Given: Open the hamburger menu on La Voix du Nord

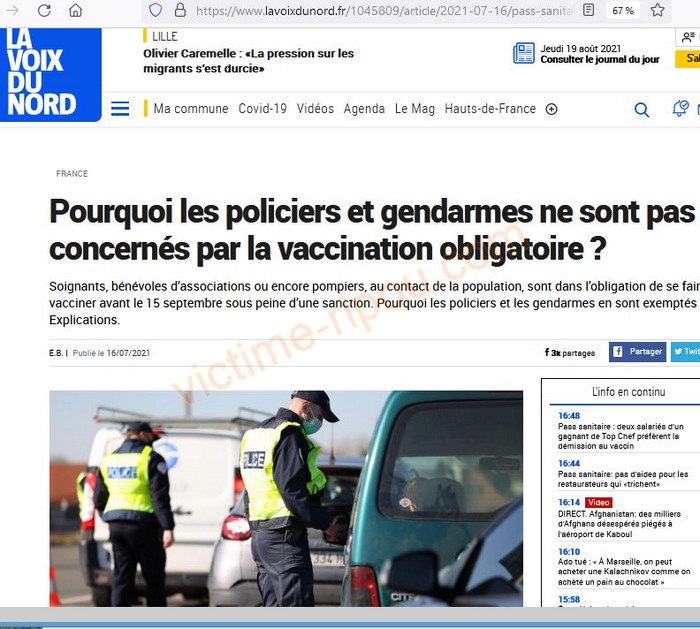Looking at the screenshot, I should (120, 108).
